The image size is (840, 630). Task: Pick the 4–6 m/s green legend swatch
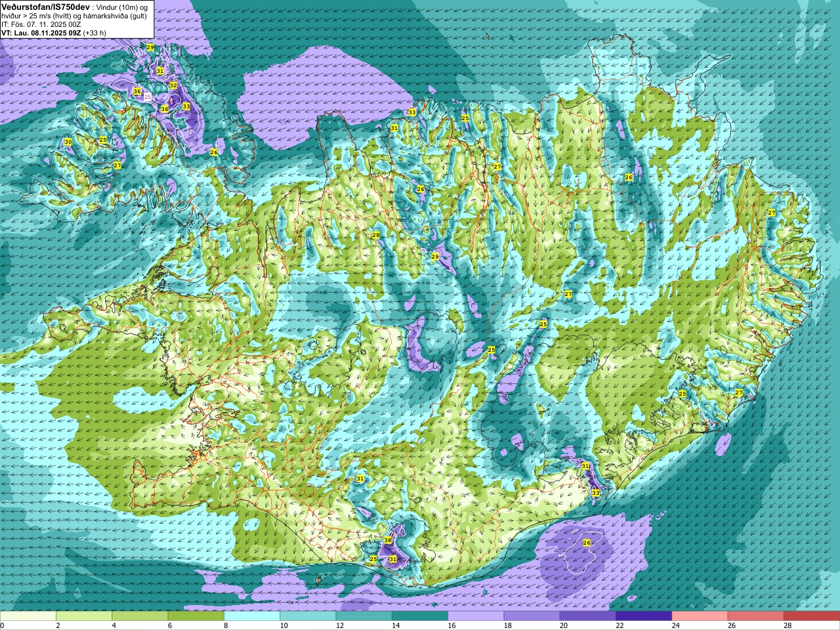pos(140,616)
